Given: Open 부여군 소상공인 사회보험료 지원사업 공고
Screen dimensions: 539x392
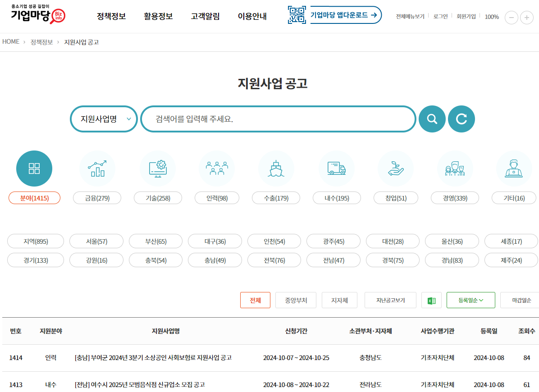Looking at the screenshot, I should [153, 358].
